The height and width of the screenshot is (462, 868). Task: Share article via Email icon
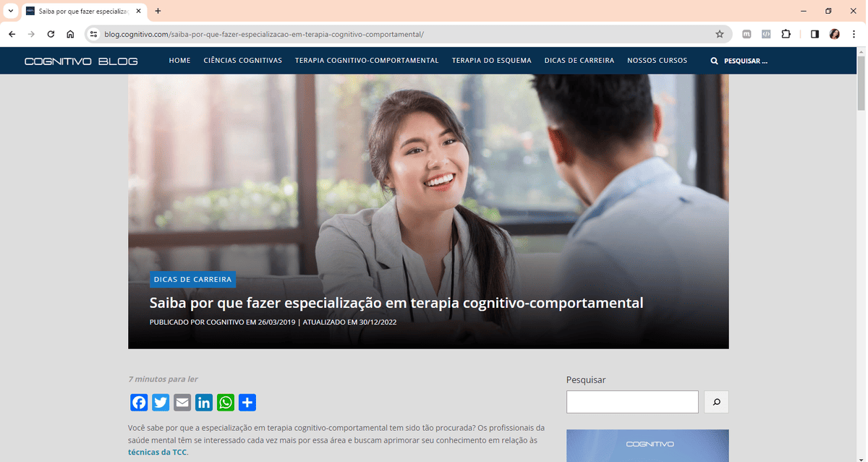[x=182, y=403]
